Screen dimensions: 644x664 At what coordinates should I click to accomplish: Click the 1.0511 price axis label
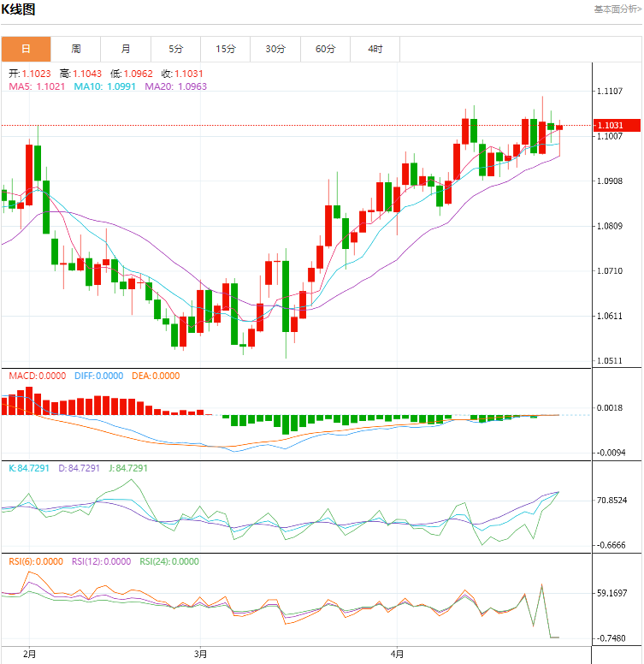[x=610, y=361]
